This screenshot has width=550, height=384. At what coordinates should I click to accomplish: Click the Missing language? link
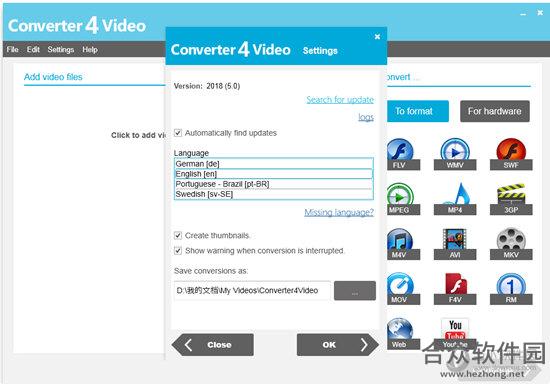pos(339,212)
